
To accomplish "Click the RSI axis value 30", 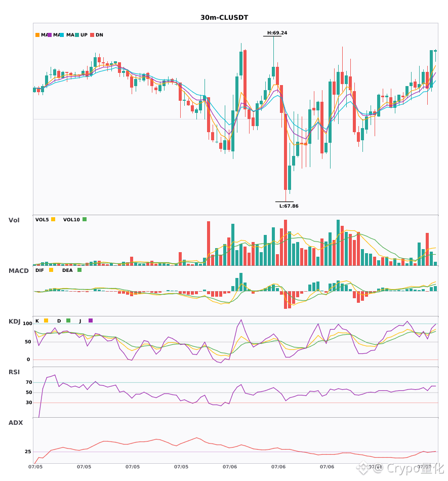I will (x=29, y=403).
